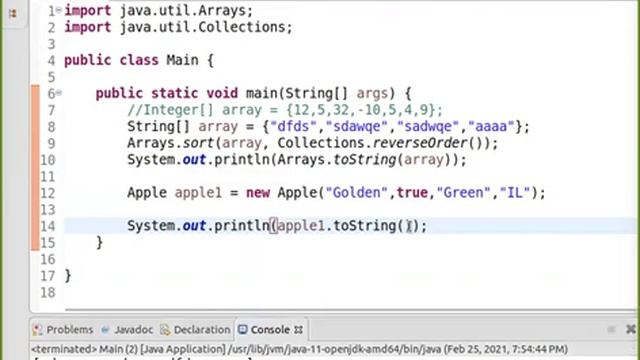Collapse the main method fold at line 6

pos(59,93)
